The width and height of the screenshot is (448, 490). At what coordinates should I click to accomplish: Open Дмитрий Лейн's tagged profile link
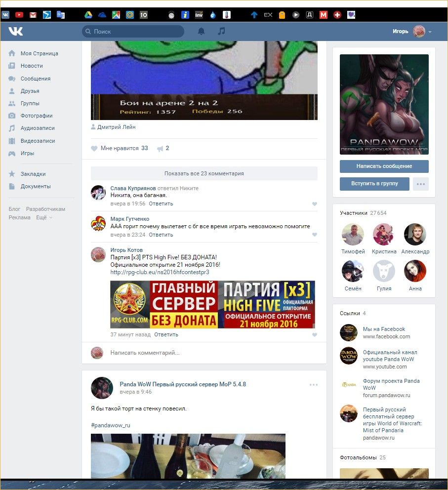click(x=116, y=127)
